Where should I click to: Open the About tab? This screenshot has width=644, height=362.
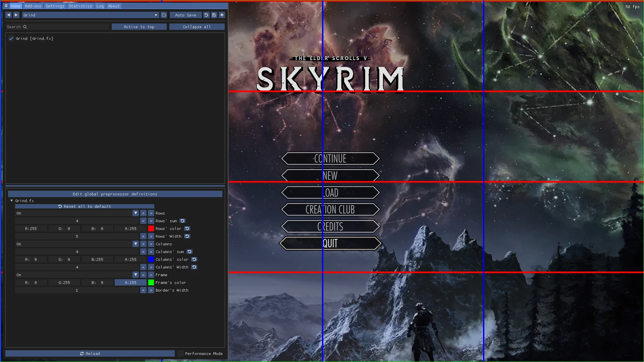[x=114, y=6]
